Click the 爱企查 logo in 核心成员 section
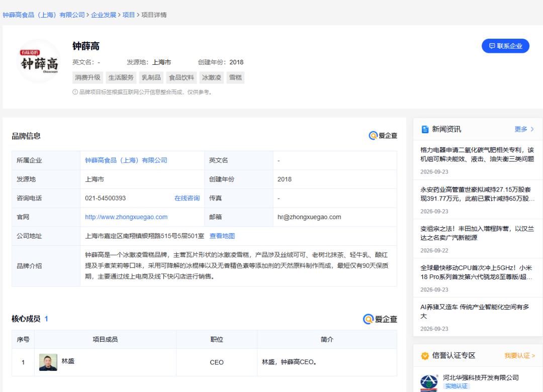The image size is (543, 392). [x=380, y=319]
